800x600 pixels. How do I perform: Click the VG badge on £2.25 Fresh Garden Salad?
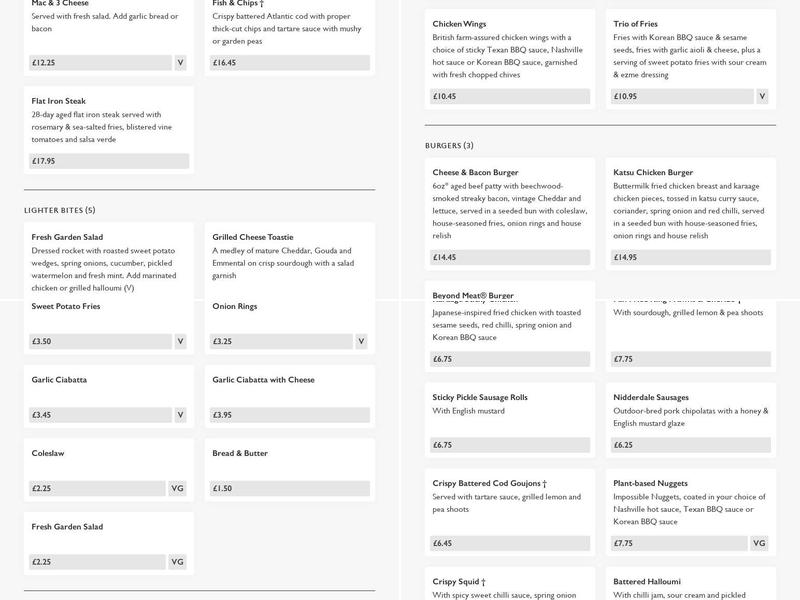point(178,562)
